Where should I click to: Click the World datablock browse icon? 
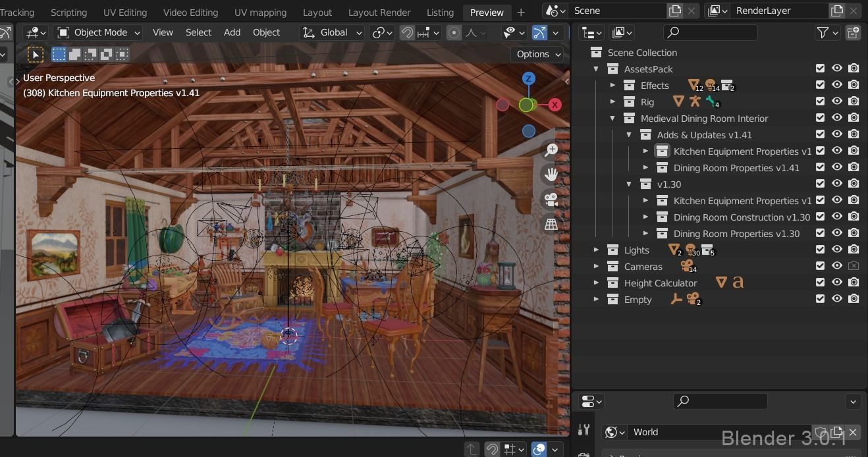(615, 432)
